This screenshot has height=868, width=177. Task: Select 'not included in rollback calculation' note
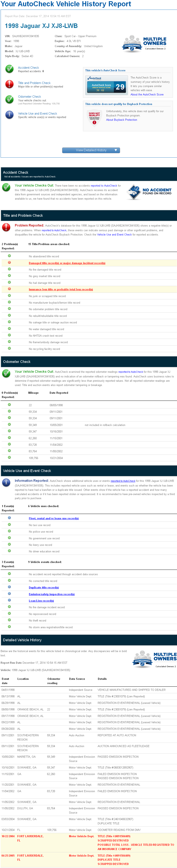point(105,425)
